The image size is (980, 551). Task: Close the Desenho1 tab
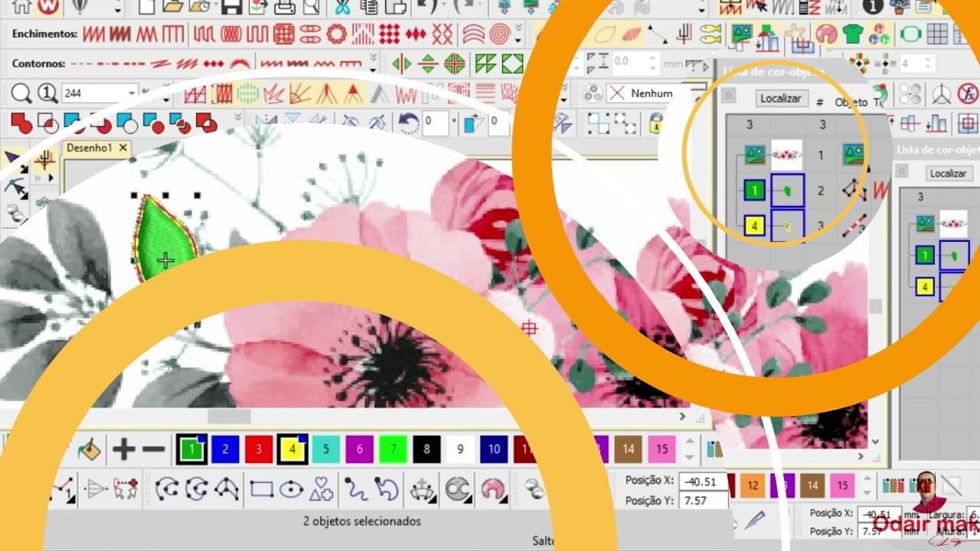point(123,148)
